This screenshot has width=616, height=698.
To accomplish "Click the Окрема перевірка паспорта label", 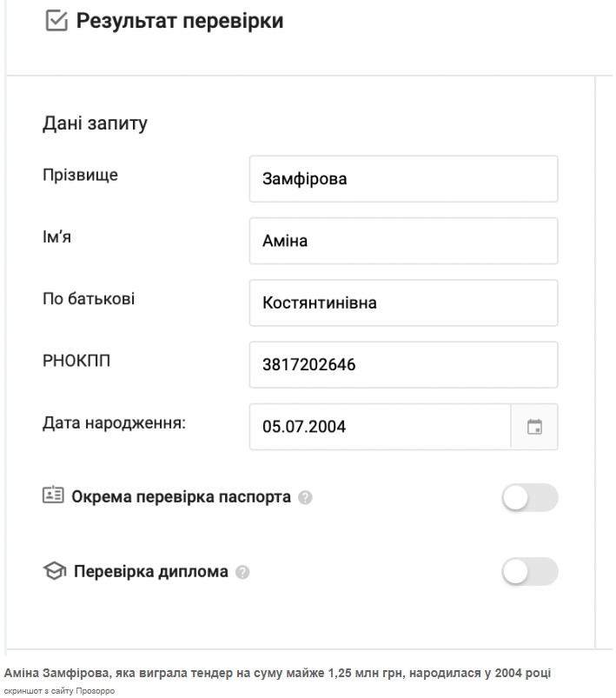I will (182, 498).
